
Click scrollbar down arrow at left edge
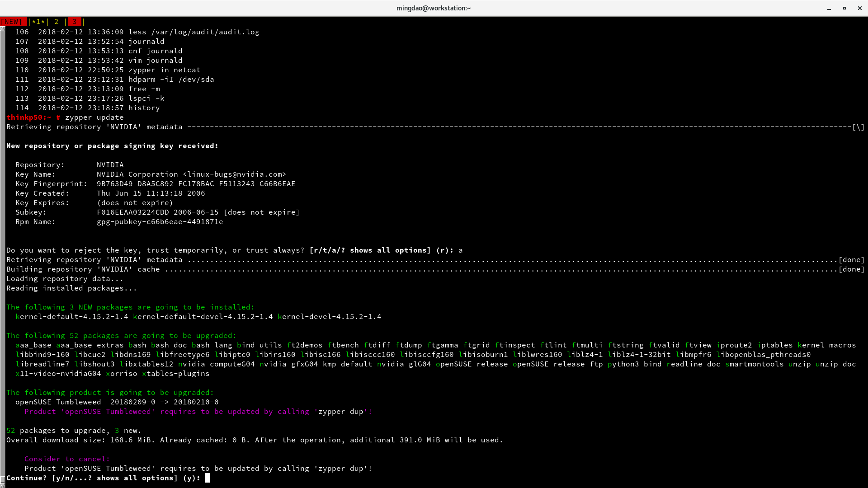click(2, 485)
